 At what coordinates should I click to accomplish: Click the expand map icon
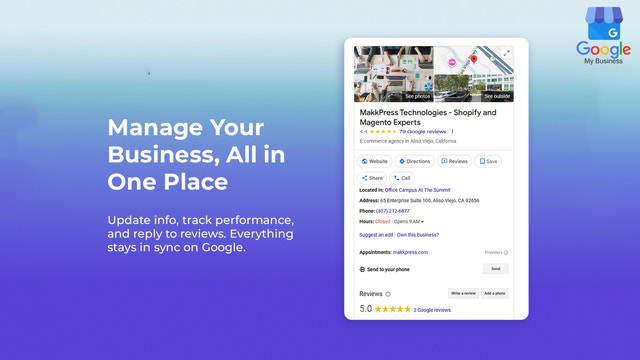pos(506,53)
